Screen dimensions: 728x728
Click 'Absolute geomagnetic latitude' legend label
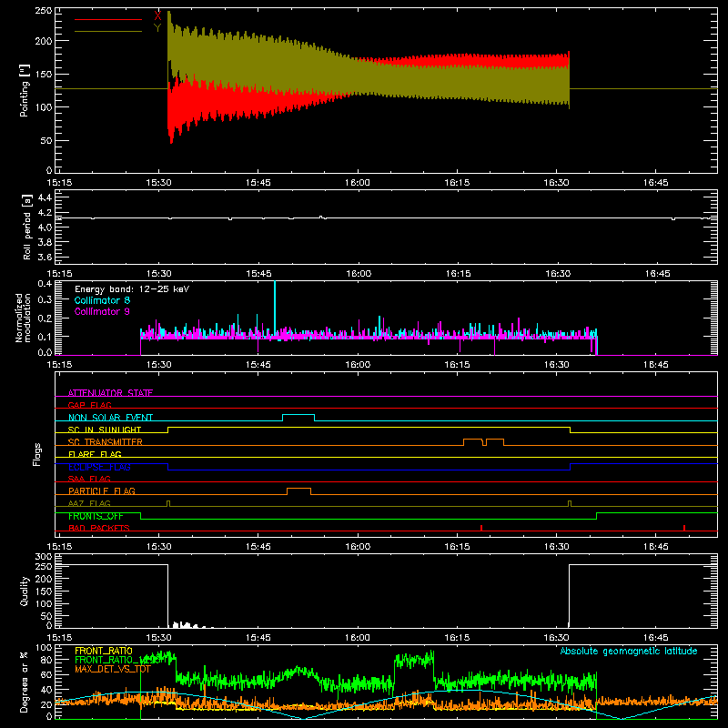coord(629,651)
